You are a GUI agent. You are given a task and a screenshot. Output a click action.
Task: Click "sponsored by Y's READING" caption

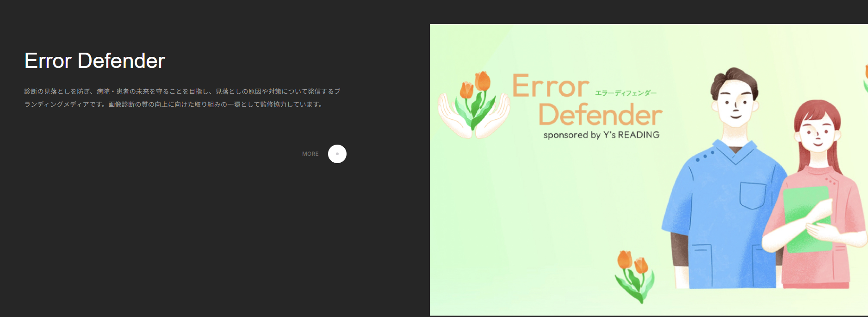(601, 135)
